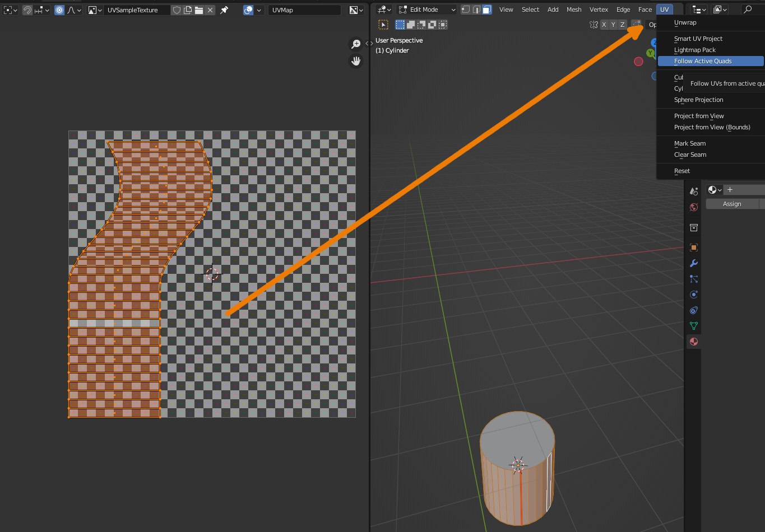Unlink the UVSampleTexture image
This screenshot has height=532, width=765.
tap(210, 10)
